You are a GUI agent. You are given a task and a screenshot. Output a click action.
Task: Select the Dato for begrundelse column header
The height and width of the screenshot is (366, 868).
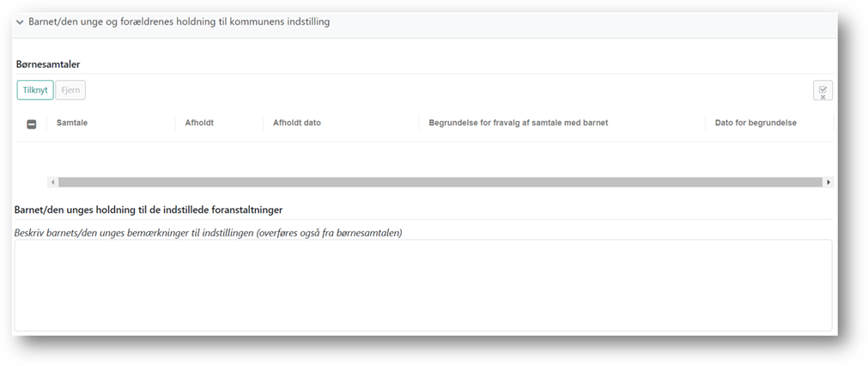(756, 123)
